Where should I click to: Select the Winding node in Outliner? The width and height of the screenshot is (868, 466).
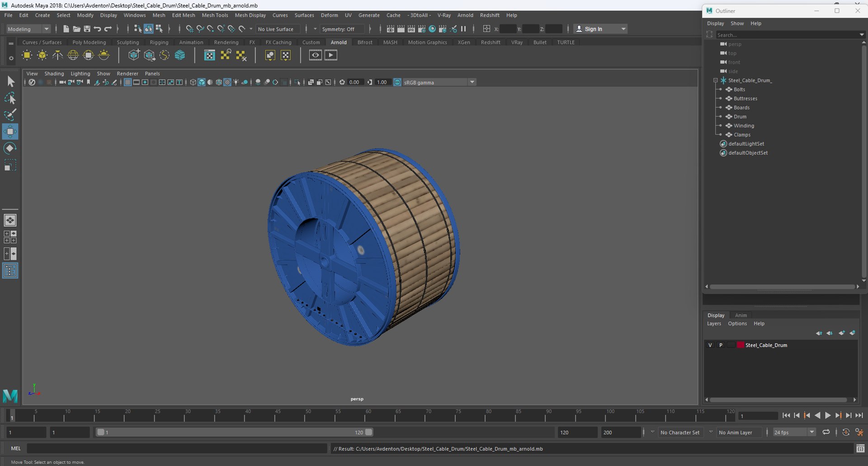click(x=744, y=126)
